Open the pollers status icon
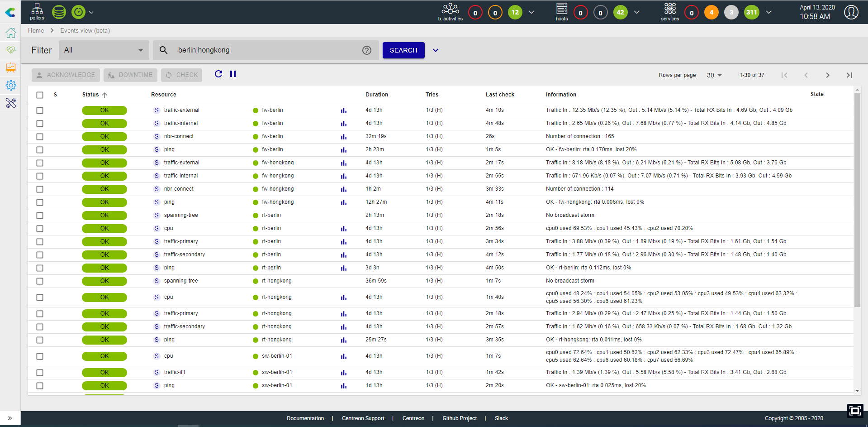Viewport: 868px width, 427px height. 37,11
